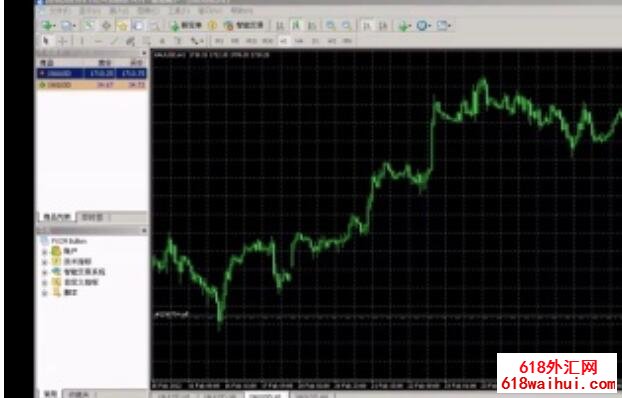Open the 文件 (File) menu
Image resolution: width=622 pixels, height=398 pixels.
point(60,10)
